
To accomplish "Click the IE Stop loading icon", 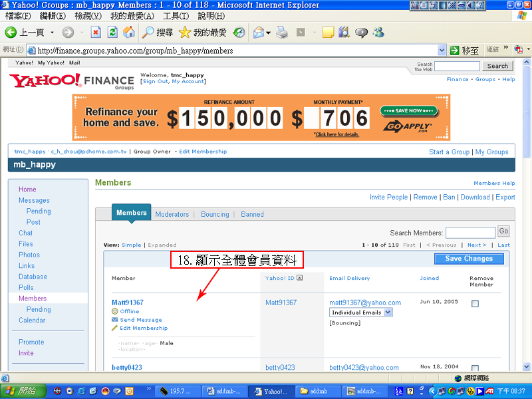I will (x=96, y=33).
